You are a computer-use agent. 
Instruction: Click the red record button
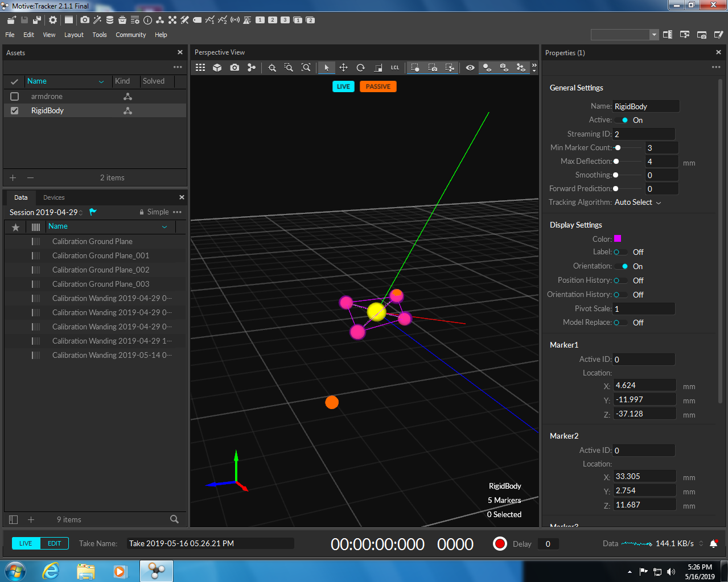(500, 544)
